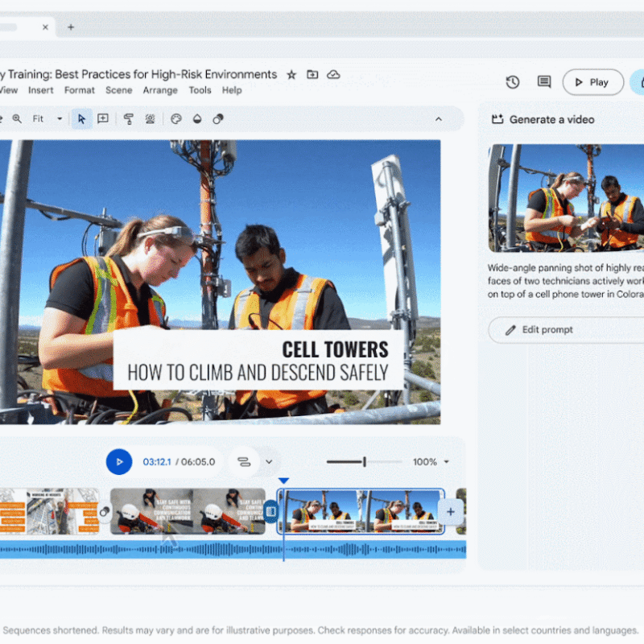Click the overlapping circles transition icon in toolbar
644x644 pixels.
(x=218, y=118)
